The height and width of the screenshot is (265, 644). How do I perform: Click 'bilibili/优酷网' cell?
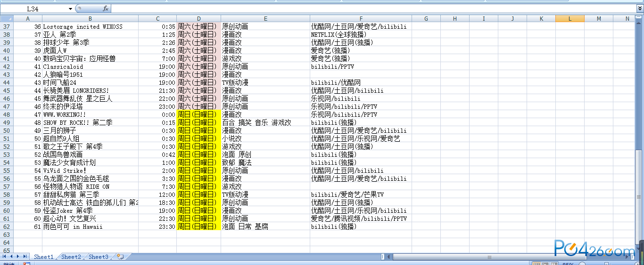pos(361,82)
